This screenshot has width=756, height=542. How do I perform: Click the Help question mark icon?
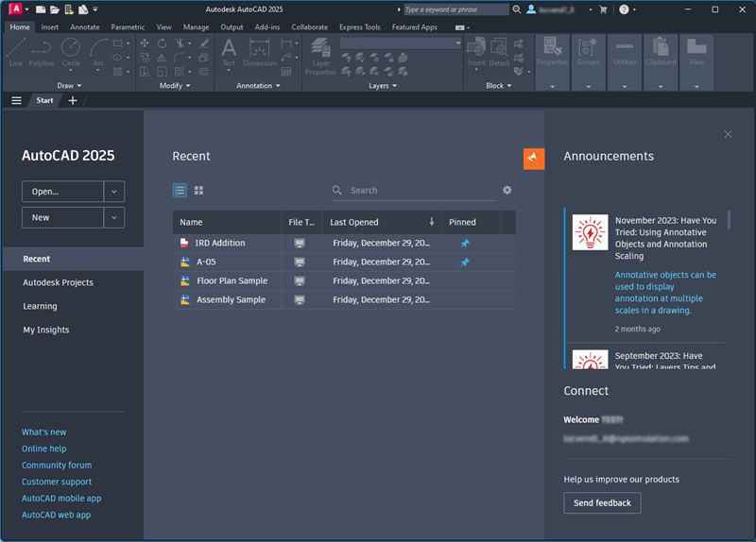(624, 9)
